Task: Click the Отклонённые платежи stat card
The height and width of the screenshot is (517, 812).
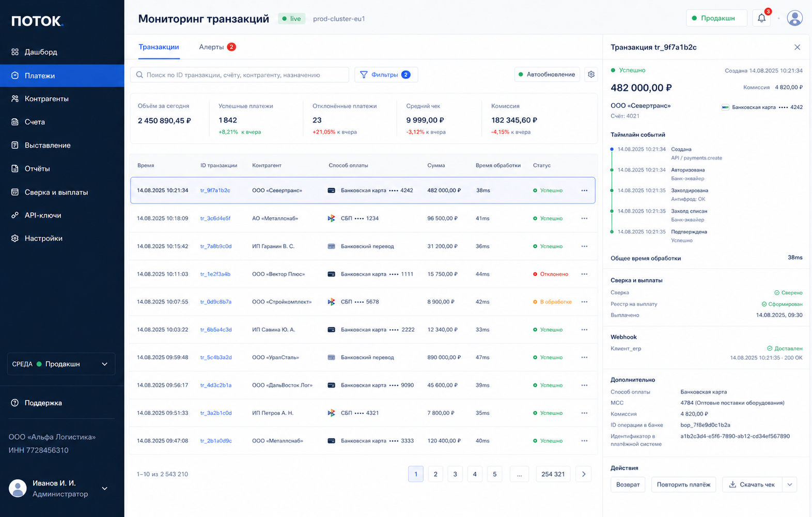Action: pyautogui.click(x=349, y=119)
